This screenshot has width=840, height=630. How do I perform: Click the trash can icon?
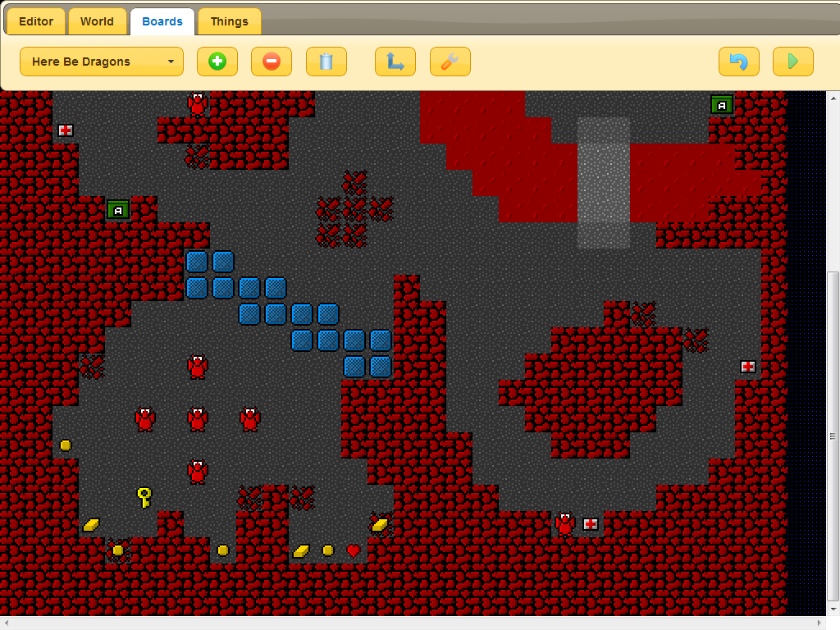click(x=326, y=62)
